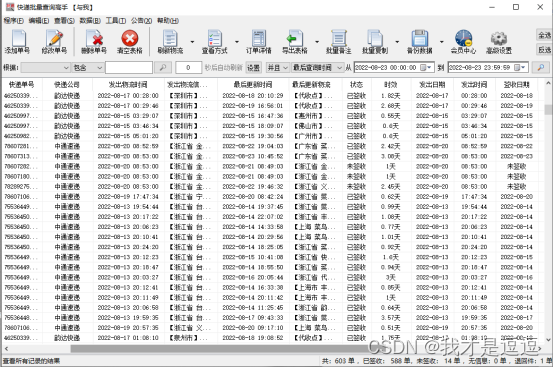Sort by the 状态 column header
Screen dimensions: 554x367
356,84
